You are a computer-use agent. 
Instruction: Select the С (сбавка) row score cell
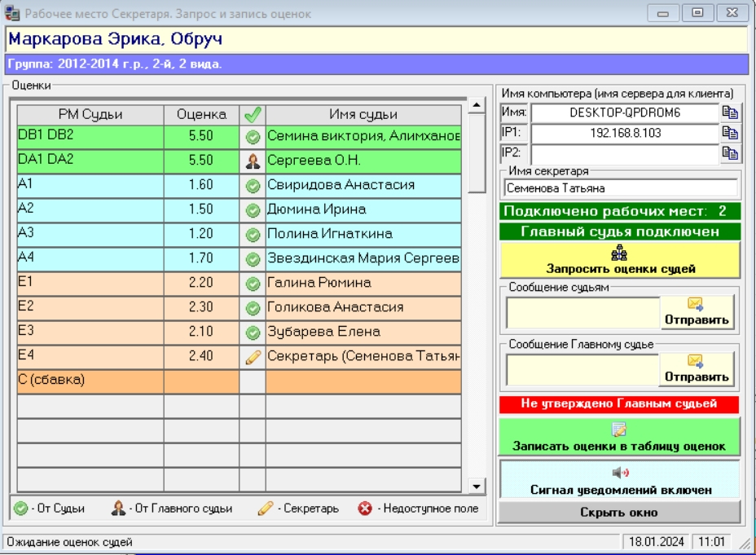[x=200, y=381]
